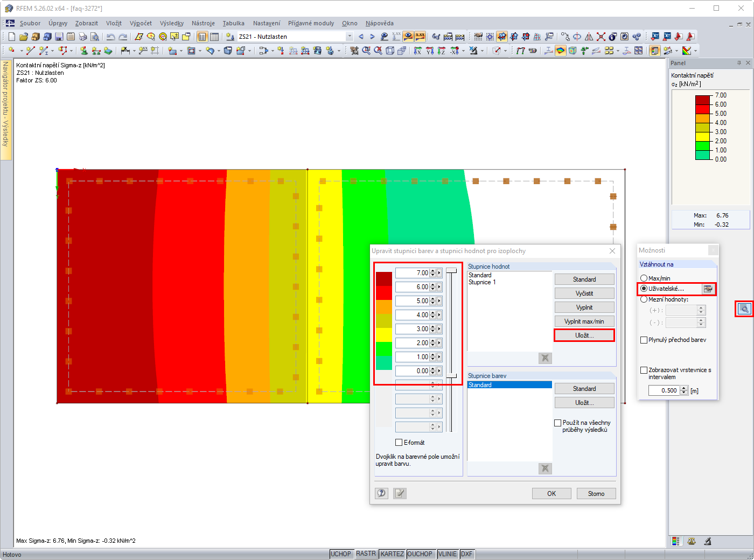This screenshot has width=754, height=560.
Task: Expand the arrow button beside 4.00 value
Action: coord(439,315)
